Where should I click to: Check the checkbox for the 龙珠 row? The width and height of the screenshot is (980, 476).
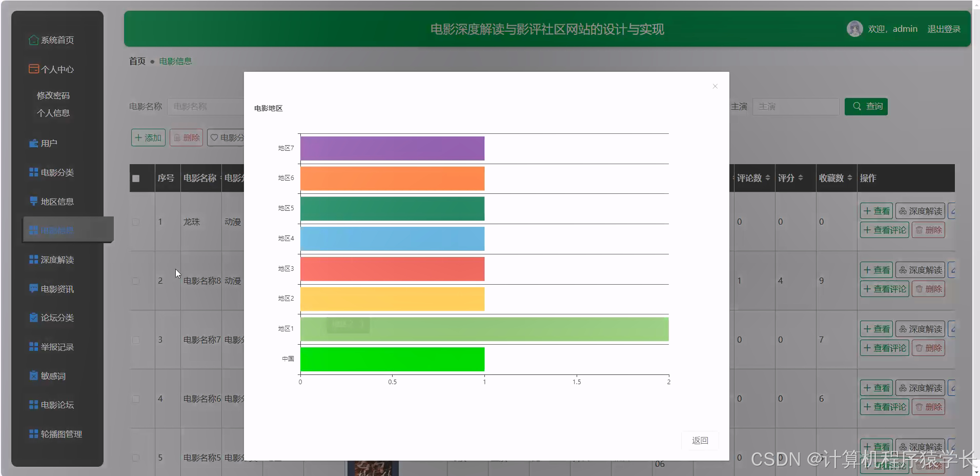pyautogui.click(x=135, y=222)
